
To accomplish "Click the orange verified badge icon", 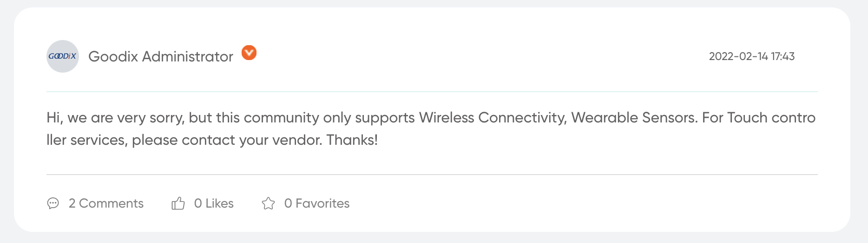I will point(249,53).
